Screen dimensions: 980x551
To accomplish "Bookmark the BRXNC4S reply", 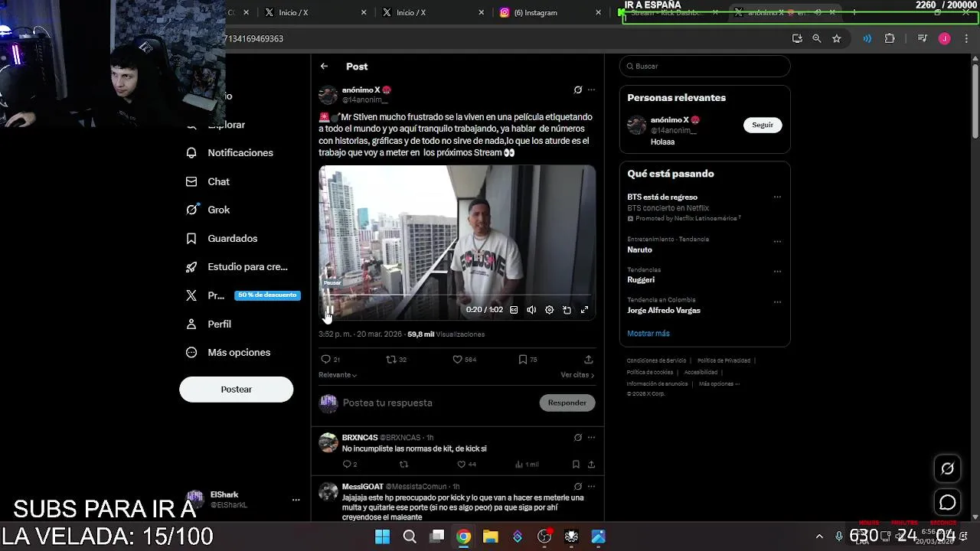I will 576,465.
